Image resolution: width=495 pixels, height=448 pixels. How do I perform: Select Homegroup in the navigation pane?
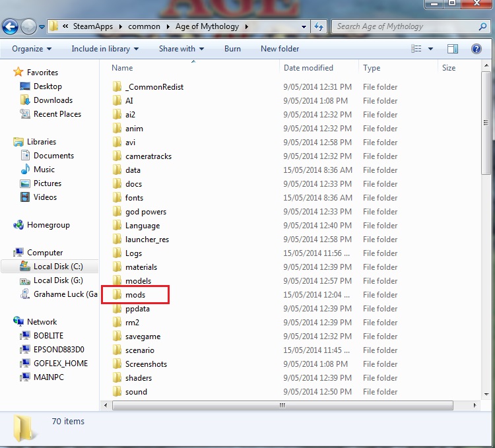pos(48,225)
